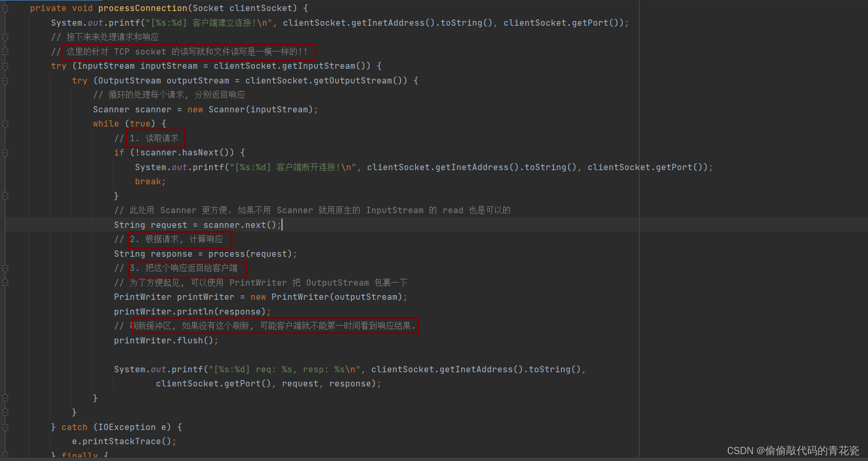Click 'clientSocket.getPort(), request, response' continuation line

pos(268,384)
